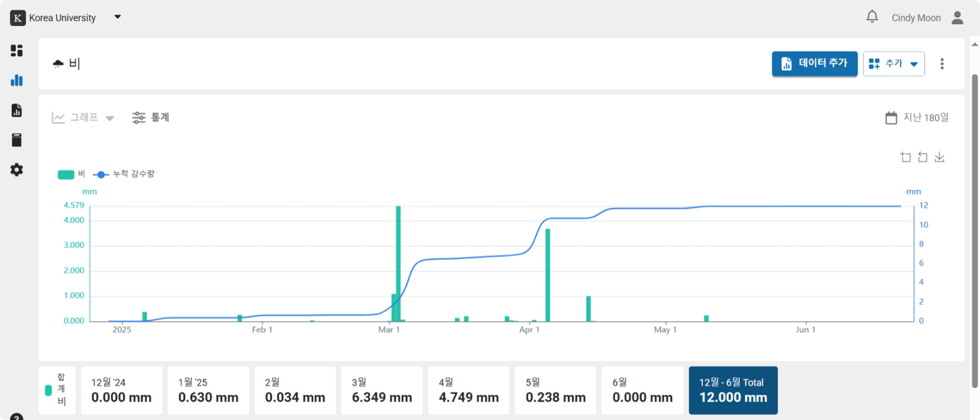Select the 6월 0.000 mm card

(643, 390)
